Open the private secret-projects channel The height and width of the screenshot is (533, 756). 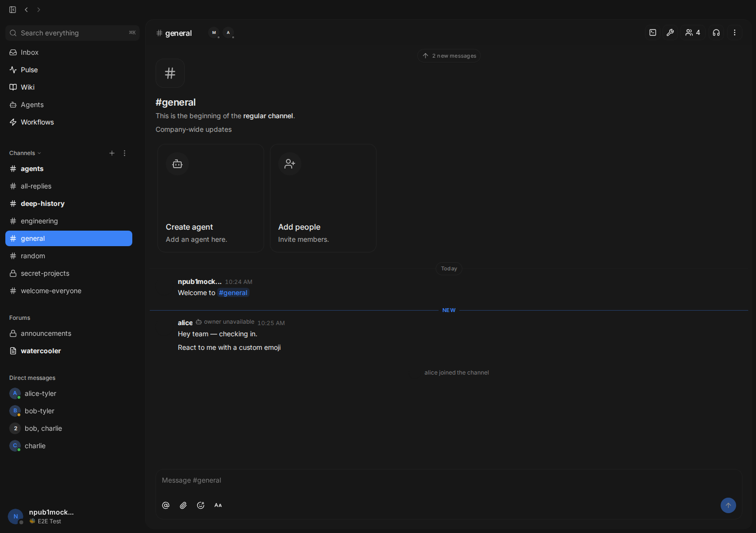69,273
